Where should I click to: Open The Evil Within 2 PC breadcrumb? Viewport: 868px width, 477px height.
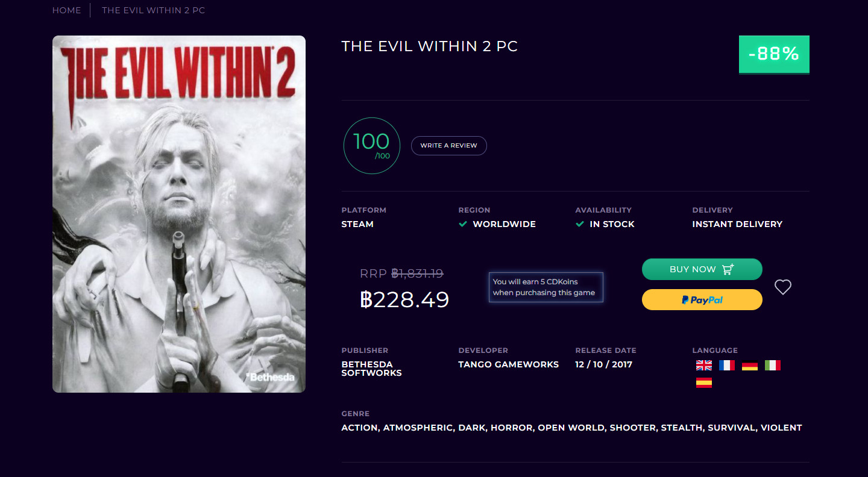point(154,10)
